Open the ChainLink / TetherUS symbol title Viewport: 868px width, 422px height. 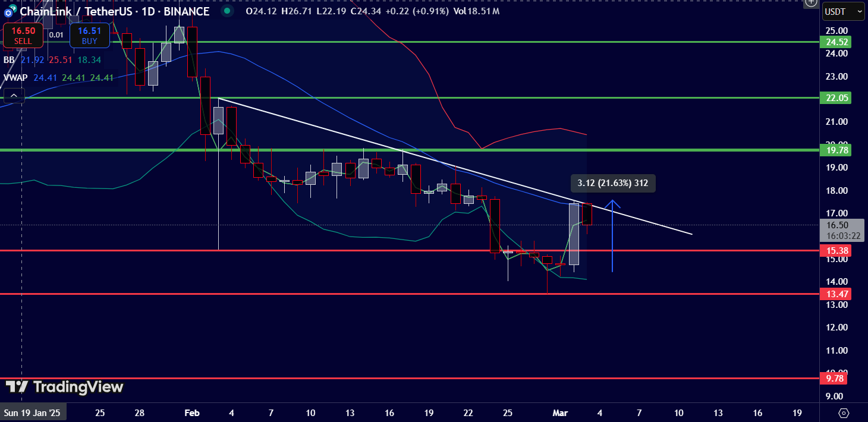(114, 11)
